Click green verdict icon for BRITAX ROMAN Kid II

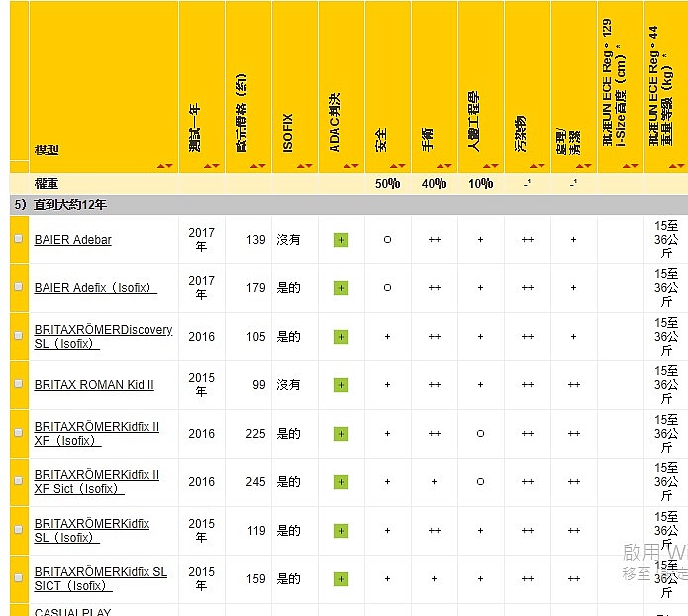pos(341,385)
